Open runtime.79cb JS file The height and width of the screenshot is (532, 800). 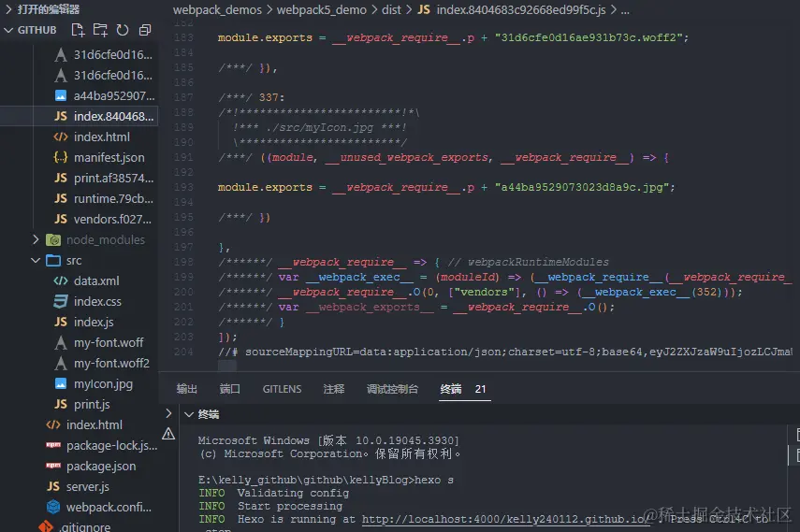point(113,198)
